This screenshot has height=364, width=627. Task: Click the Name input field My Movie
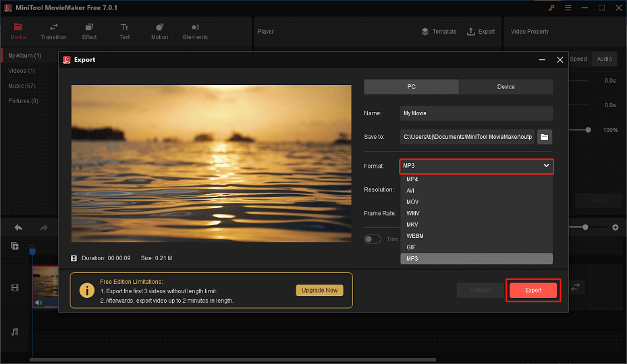pos(476,113)
